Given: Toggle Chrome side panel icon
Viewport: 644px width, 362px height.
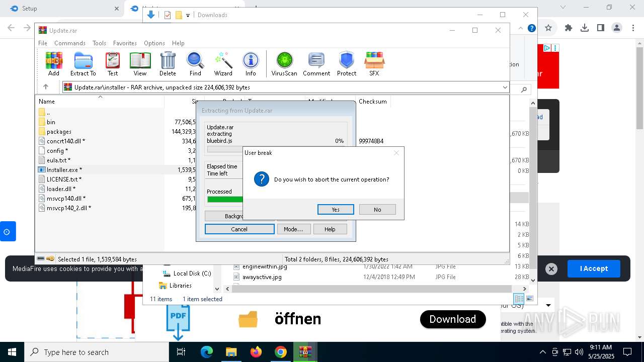Looking at the screenshot, I should (601, 28).
